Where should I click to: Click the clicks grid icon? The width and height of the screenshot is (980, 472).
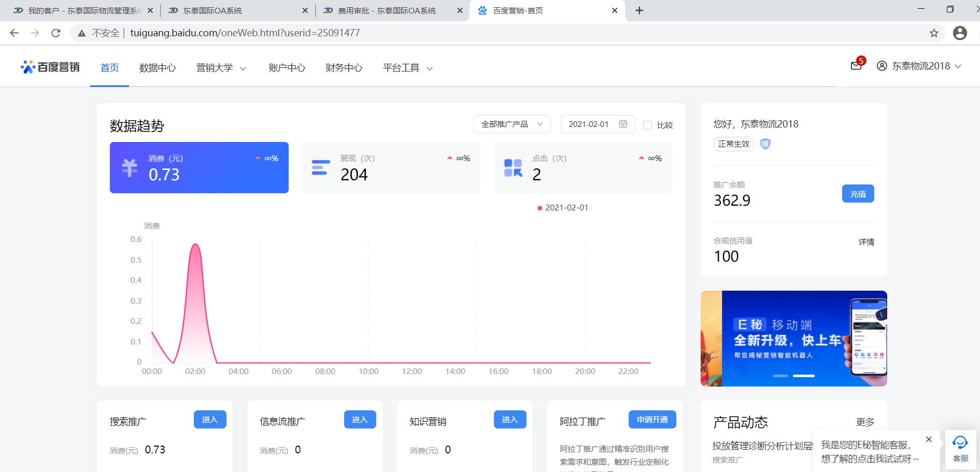(513, 168)
